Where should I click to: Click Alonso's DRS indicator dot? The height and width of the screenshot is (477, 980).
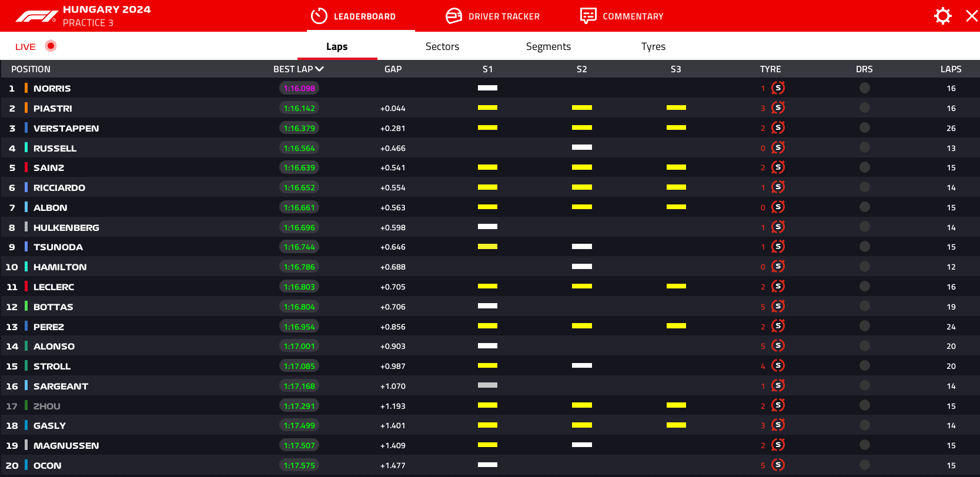click(x=864, y=346)
